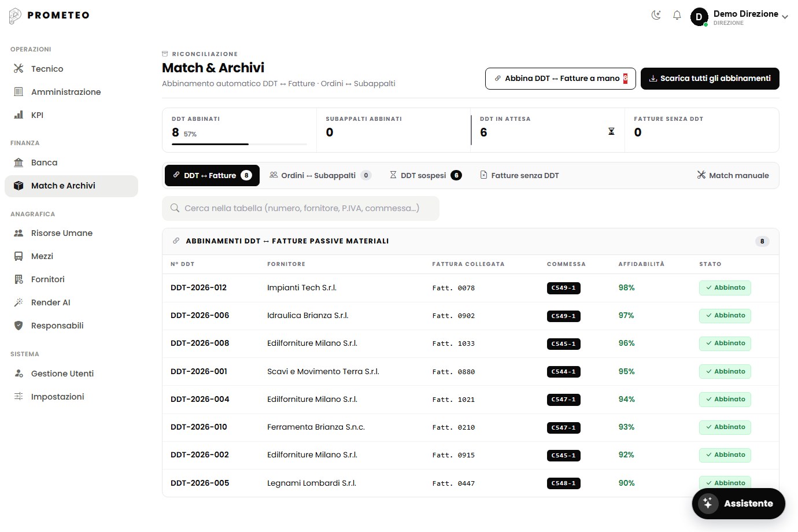This screenshot has width=798, height=532.
Task: Click the N° DDT column header
Action: click(182, 264)
